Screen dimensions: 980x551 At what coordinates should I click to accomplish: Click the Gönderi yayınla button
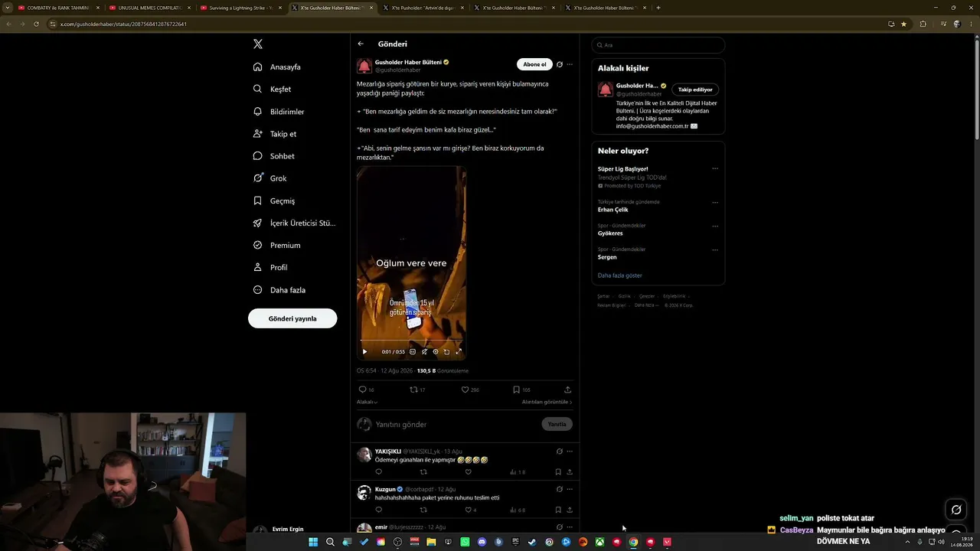point(292,318)
